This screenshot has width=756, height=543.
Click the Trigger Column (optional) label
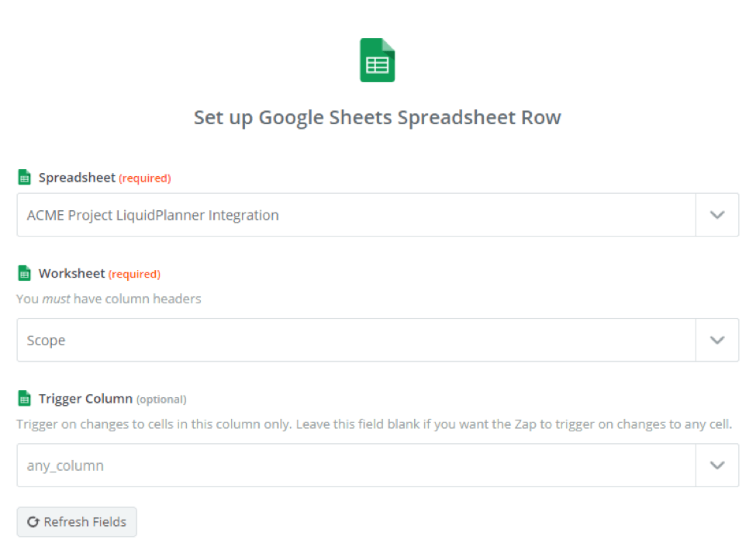112,399
